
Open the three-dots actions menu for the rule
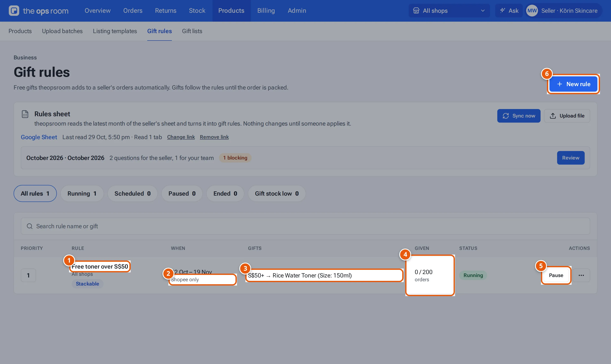(x=581, y=275)
